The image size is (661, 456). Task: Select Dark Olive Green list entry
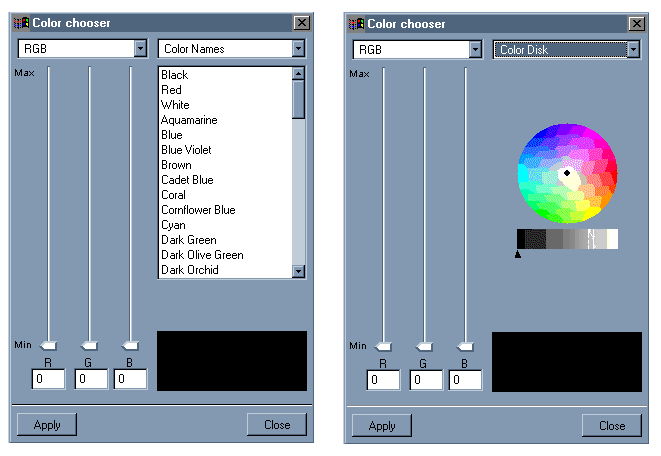[x=202, y=255]
